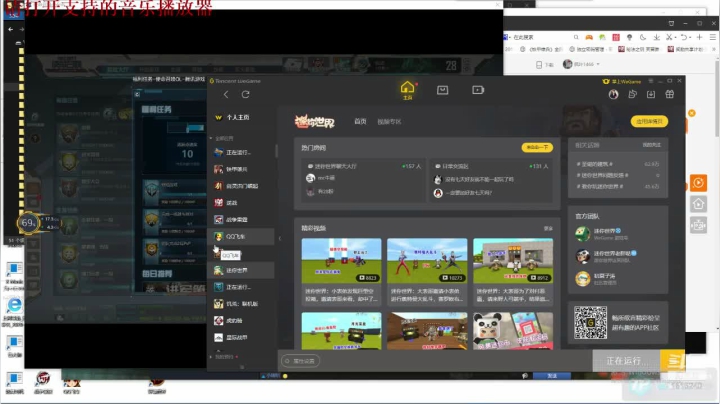Open the browser downloads arrow icon
The image size is (720, 404).
657,37
